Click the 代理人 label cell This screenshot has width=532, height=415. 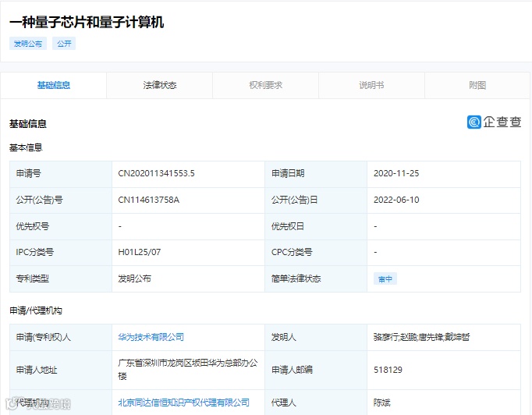[x=316, y=403]
